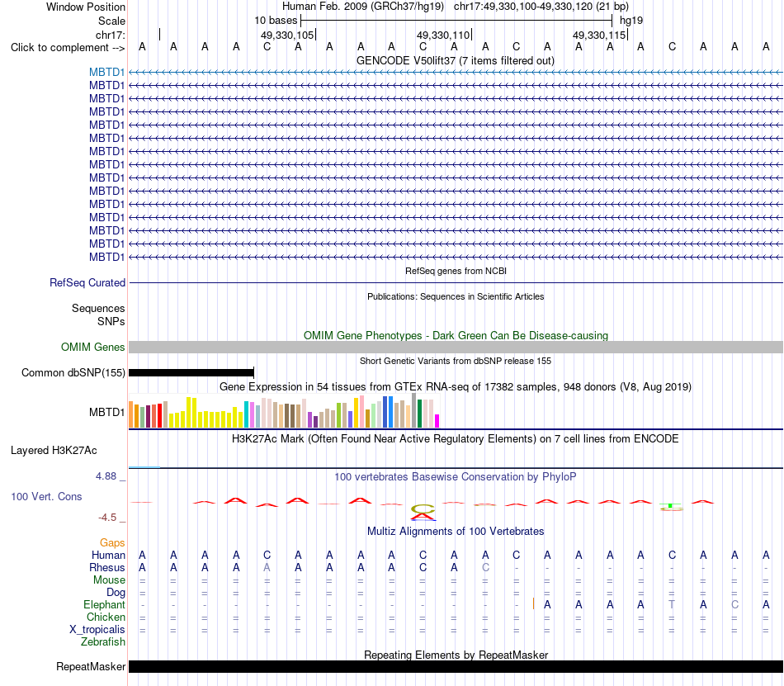The image size is (784, 686).
Task: Select the highlighted light-blue MBTD1 transcript label
Action: (x=106, y=72)
